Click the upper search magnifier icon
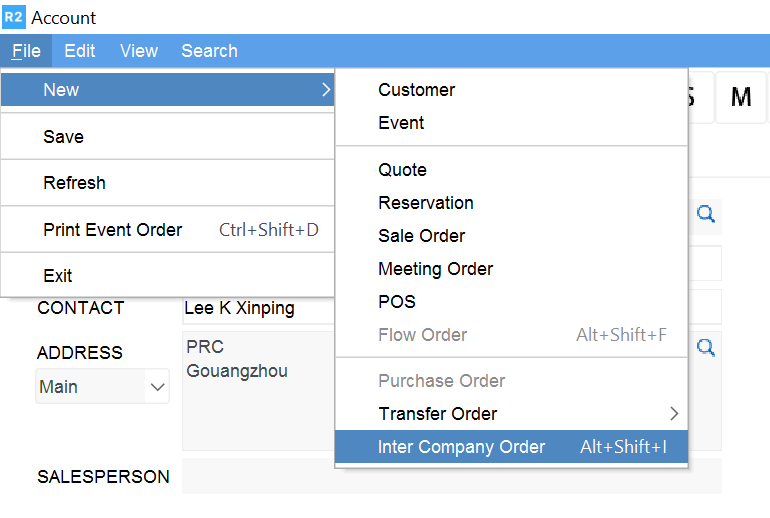 706,213
